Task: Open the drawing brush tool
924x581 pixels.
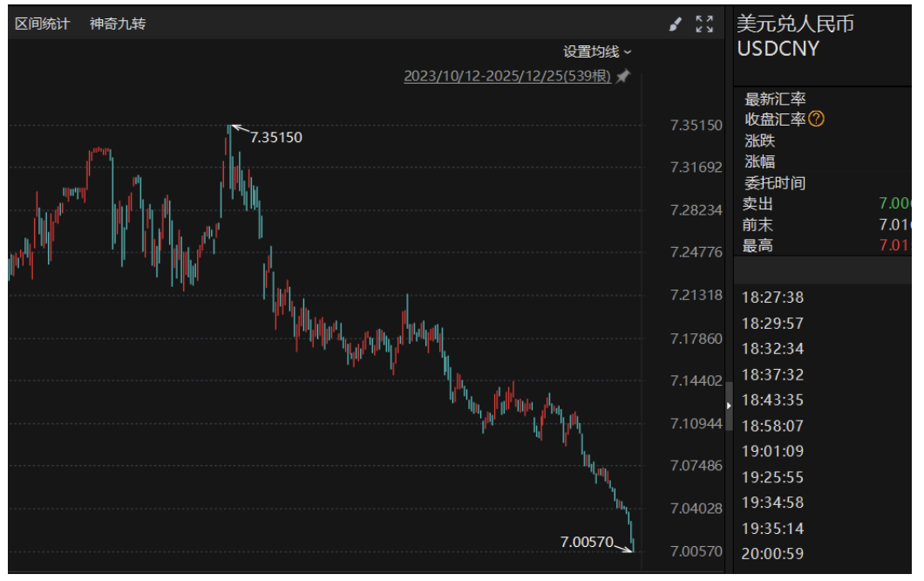Action: point(676,24)
